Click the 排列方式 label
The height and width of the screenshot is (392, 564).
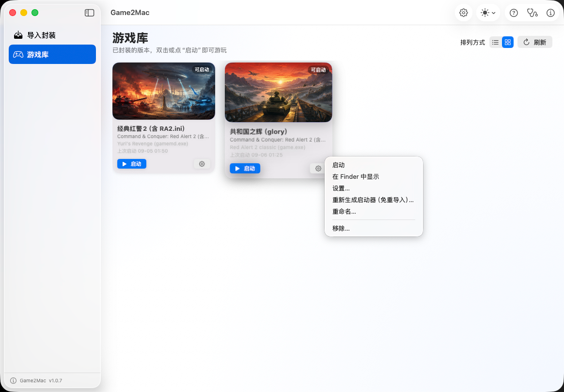[x=472, y=43]
